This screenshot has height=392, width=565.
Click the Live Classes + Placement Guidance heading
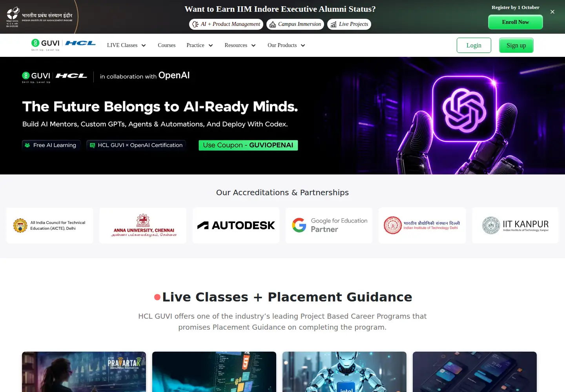point(287,297)
